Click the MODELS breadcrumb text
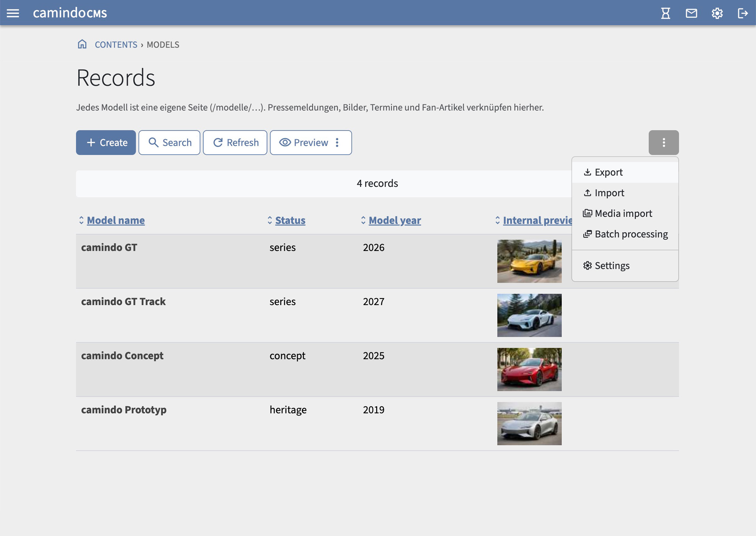The width and height of the screenshot is (756, 536). click(163, 45)
